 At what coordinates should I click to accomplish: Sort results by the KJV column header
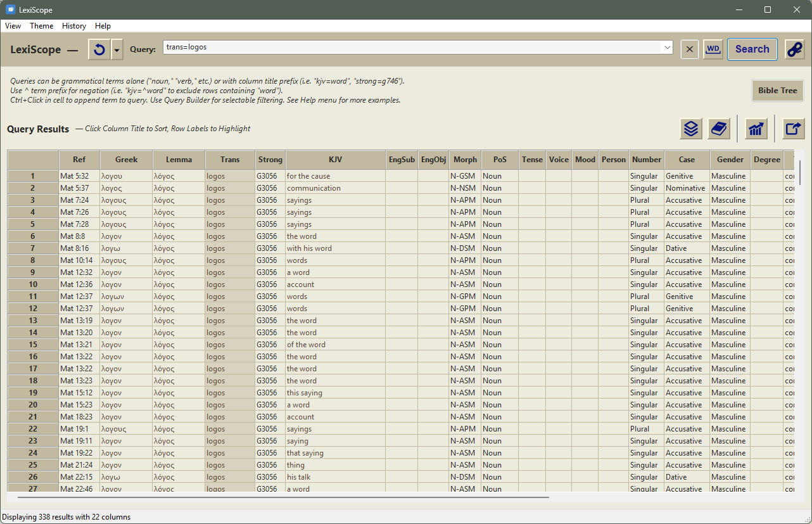[335, 160]
